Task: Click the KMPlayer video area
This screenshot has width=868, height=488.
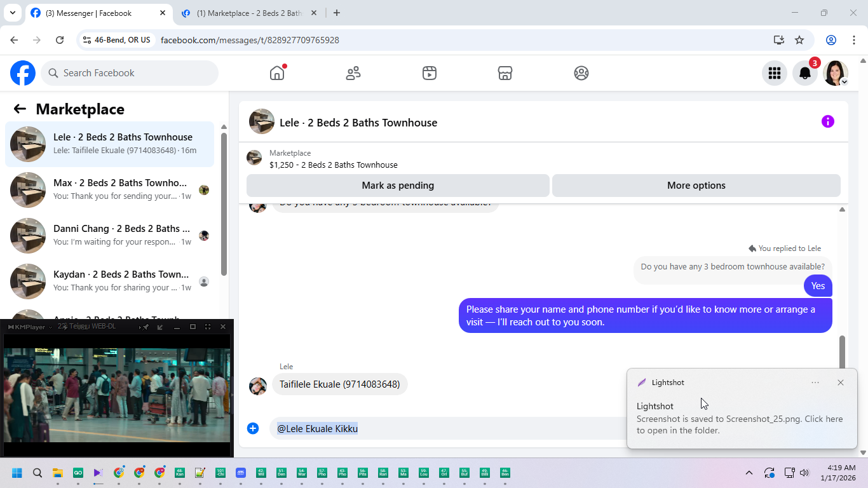Action: [117, 395]
